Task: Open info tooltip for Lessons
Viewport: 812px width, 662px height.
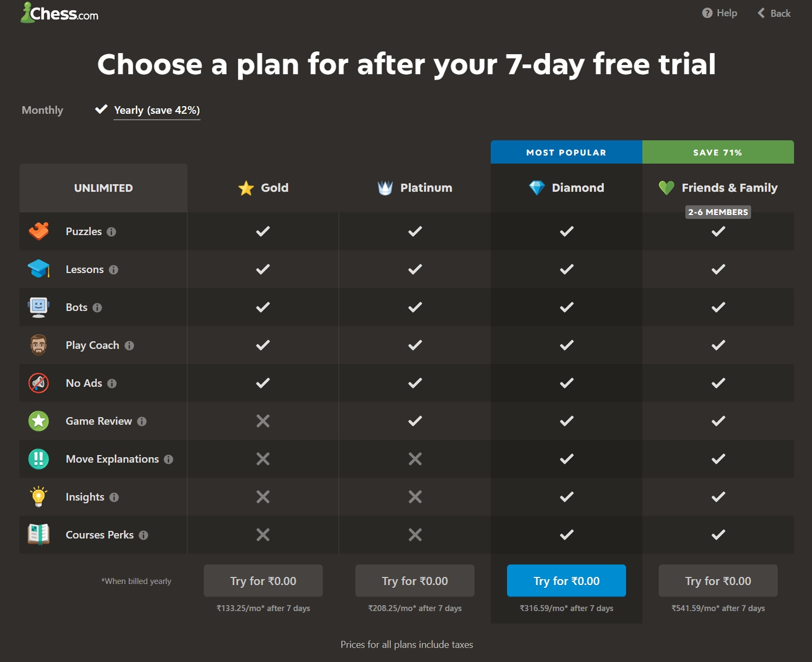Action: [x=113, y=270]
